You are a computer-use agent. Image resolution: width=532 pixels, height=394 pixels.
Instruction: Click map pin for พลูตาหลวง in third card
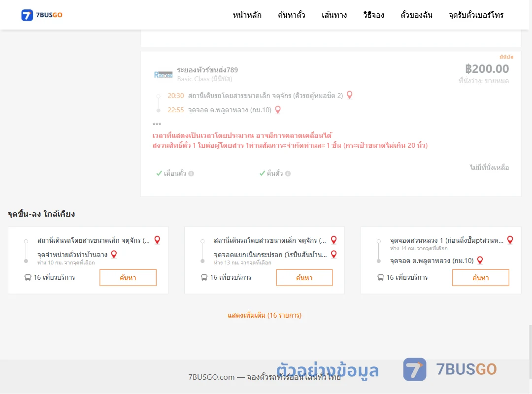(x=480, y=261)
